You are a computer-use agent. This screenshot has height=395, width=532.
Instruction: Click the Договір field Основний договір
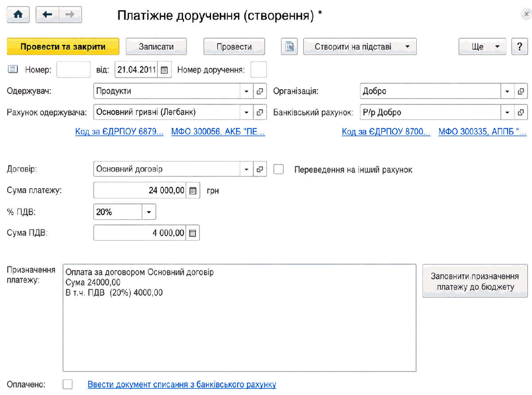(167, 169)
